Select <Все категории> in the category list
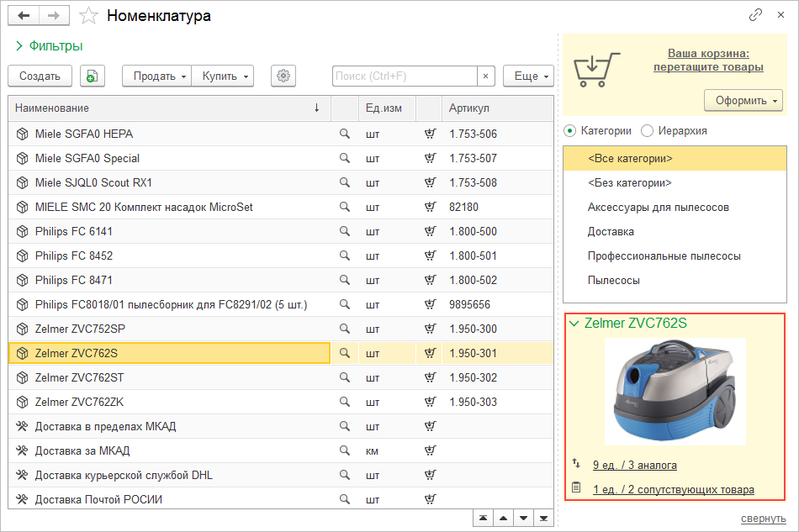This screenshot has height=532, width=799. tap(675, 158)
